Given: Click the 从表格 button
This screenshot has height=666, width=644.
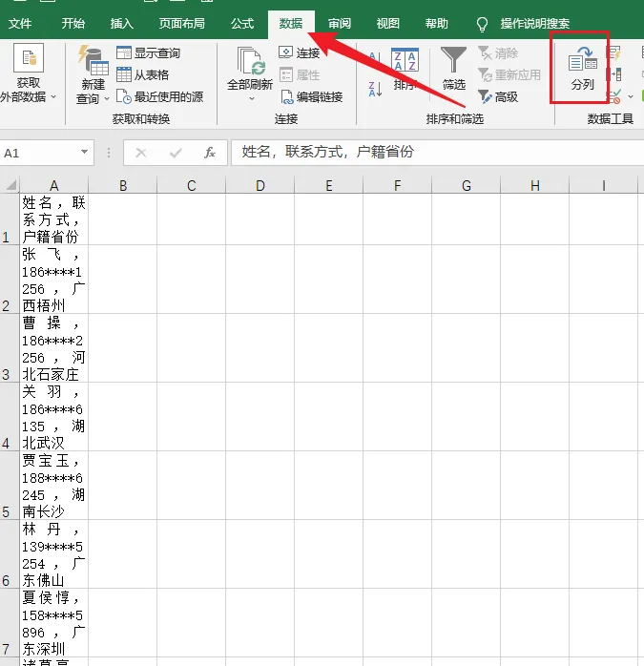Looking at the screenshot, I should pos(143,74).
